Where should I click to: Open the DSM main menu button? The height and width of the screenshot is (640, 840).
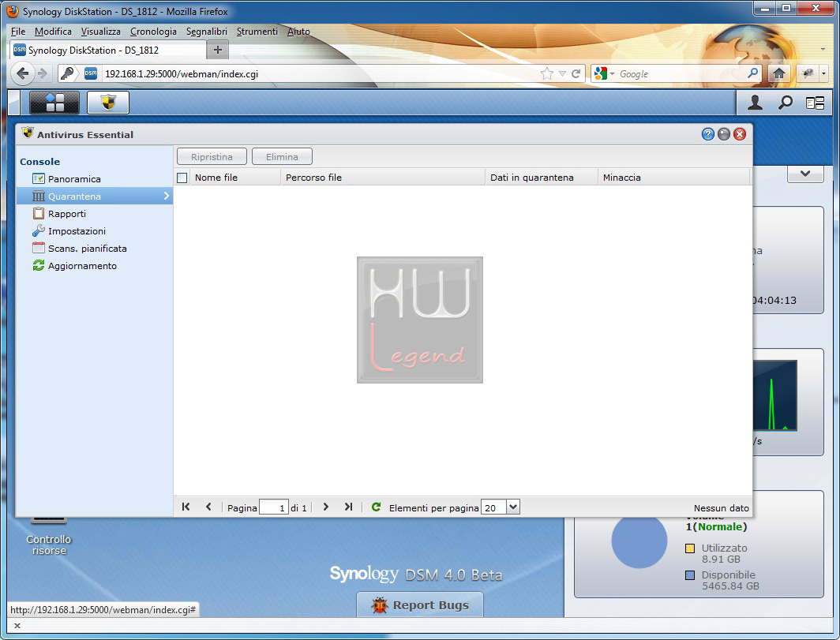(54, 103)
